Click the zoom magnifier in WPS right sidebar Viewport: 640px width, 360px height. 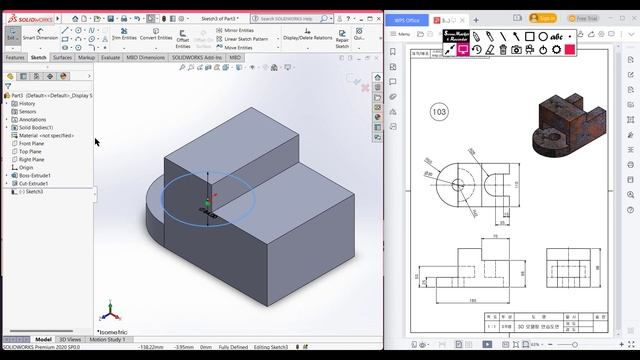tap(631, 195)
